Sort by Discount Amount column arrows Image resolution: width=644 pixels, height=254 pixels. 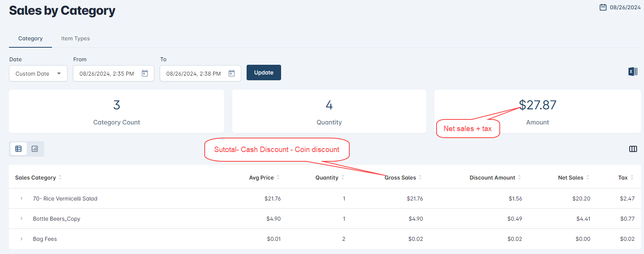click(x=520, y=177)
